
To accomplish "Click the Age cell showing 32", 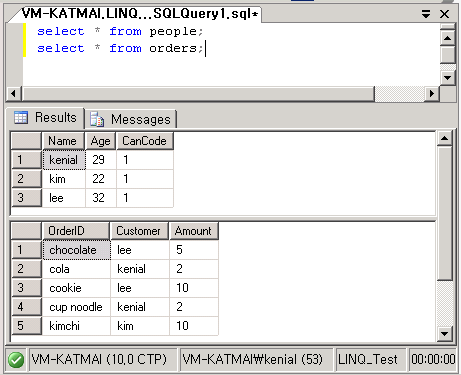I will click(x=101, y=198).
